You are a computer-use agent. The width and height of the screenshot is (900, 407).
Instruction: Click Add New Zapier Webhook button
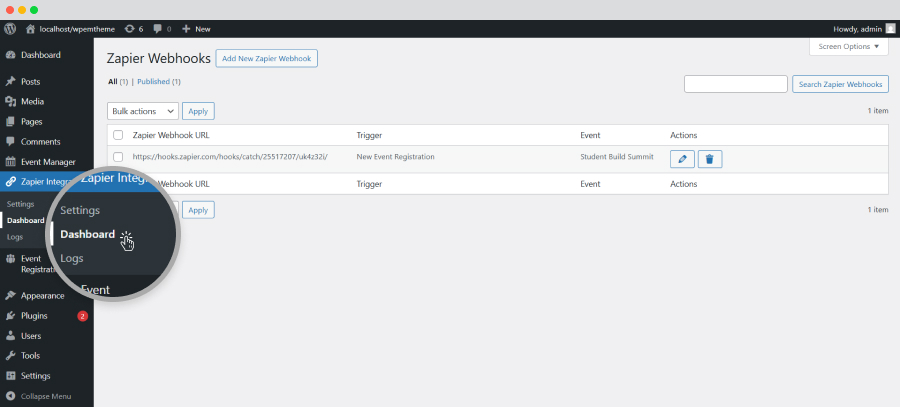click(267, 59)
